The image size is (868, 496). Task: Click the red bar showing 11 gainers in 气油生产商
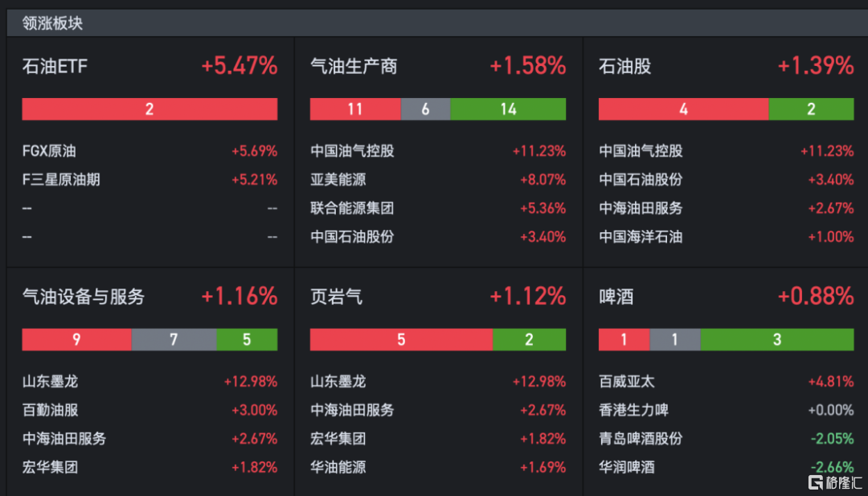click(x=355, y=109)
